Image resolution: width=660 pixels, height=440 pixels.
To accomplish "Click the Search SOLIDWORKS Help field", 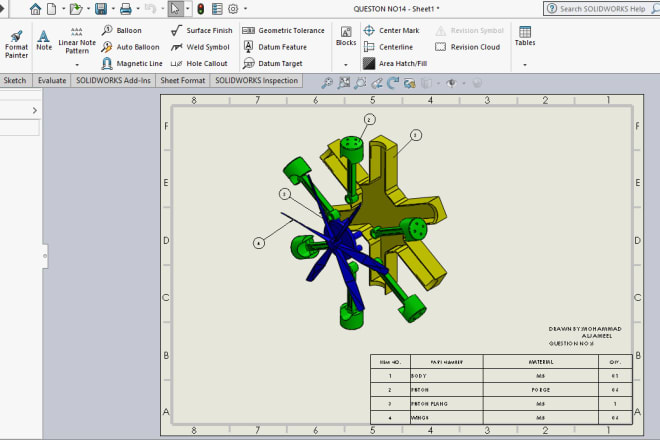I will click(x=602, y=9).
